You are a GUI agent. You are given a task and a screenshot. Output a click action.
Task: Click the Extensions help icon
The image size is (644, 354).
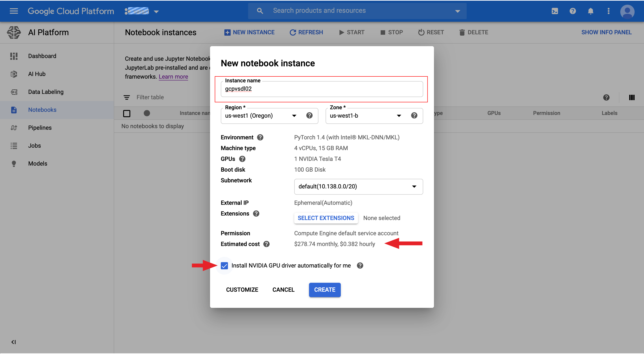tap(256, 214)
